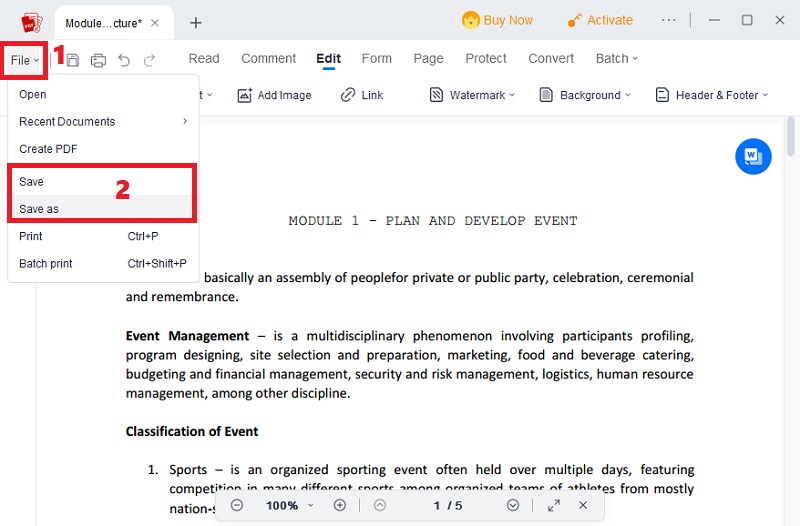This screenshot has width=800, height=526.
Task: Click the MODULE 1 heading text
Action: pos(433,220)
